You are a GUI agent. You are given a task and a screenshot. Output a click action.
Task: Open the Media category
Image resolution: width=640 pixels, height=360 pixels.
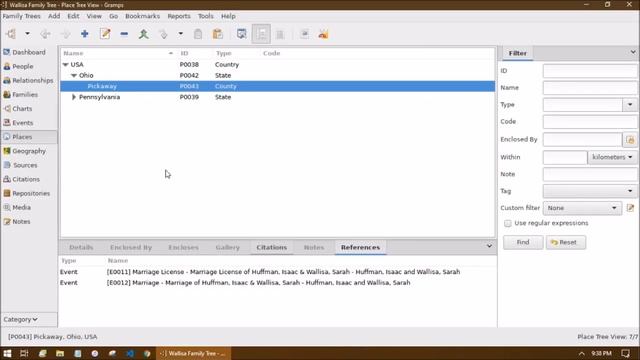pyautogui.click(x=29, y=207)
